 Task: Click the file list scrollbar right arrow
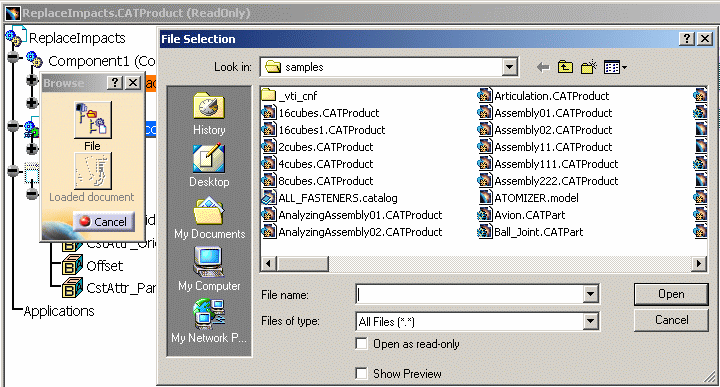coord(698,264)
